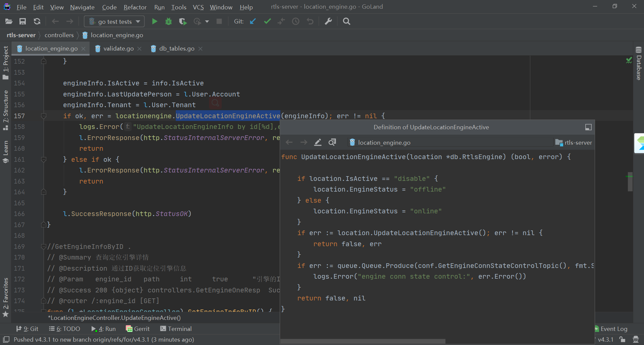Edit source with the popup pencil icon
This screenshot has width=644, height=345.
pyautogui.click(x=318, y=142)
